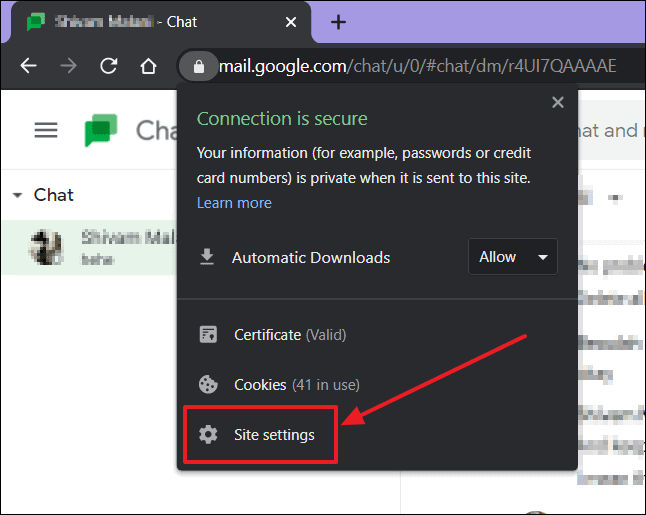Screen dimensions: 646x515
Task: Select the Chat browser tab
Action: (161, 22)
